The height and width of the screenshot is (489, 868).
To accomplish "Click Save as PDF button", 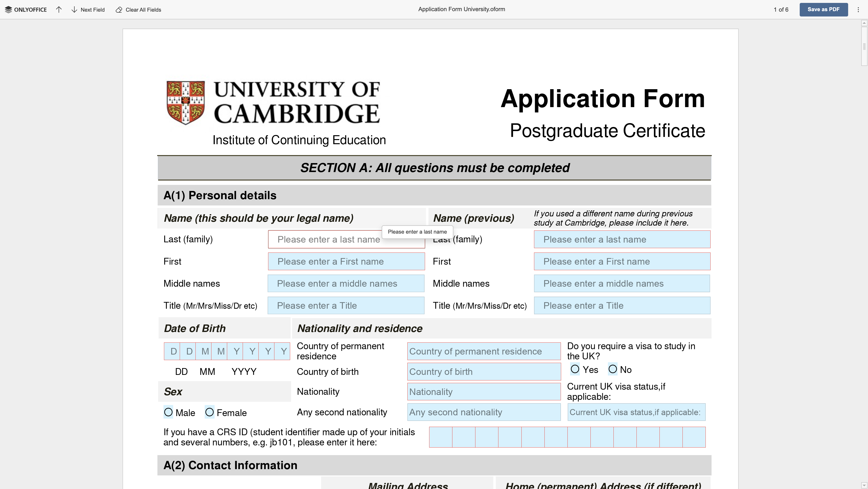I will click(x=823, y=9).
